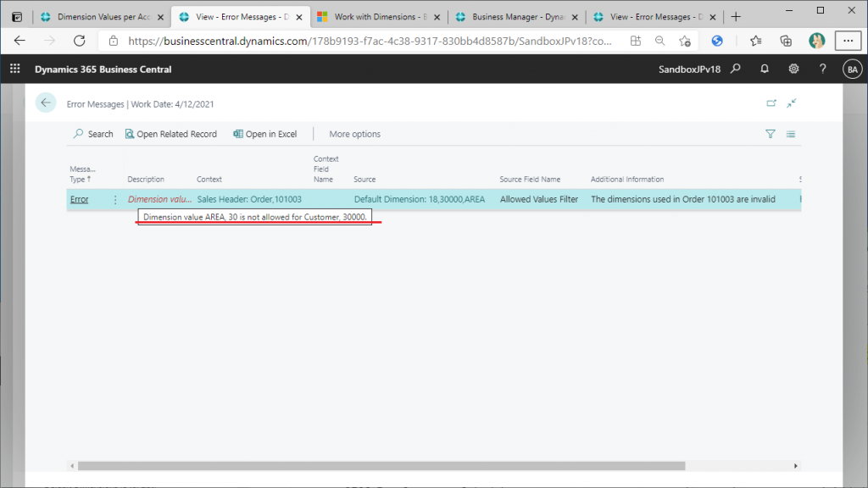Viewport: 868px width, 488px height.
Task: Sort by the Message Type column header
Action: click(82, 174)
